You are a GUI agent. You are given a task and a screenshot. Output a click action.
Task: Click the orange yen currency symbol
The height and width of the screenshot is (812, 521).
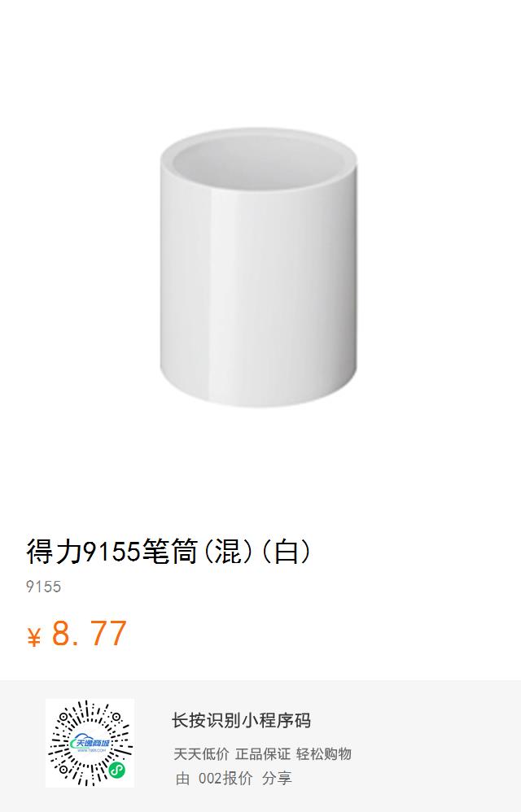(x=33, y=637)
